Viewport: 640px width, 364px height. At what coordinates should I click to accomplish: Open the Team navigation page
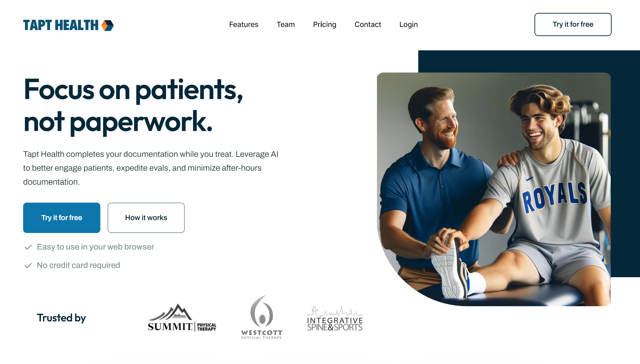[285, 24]
